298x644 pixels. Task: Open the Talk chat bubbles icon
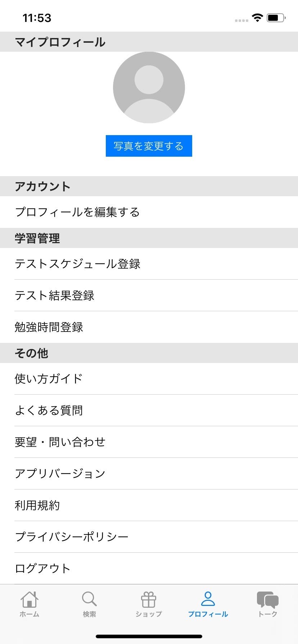coord(268,599)
